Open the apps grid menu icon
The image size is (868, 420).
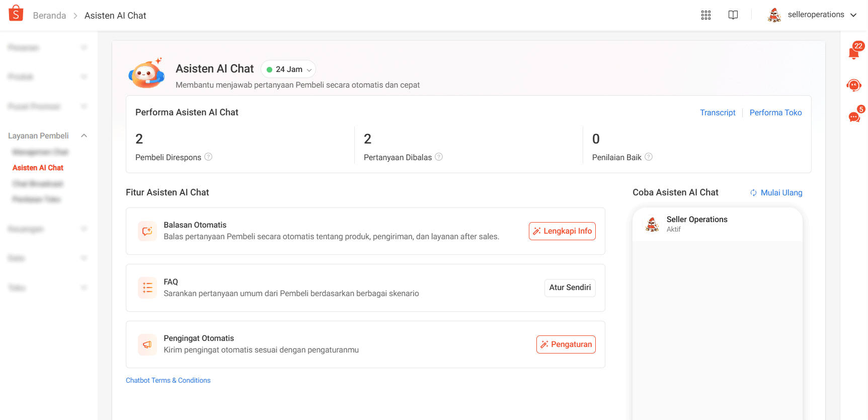(706, 15)
